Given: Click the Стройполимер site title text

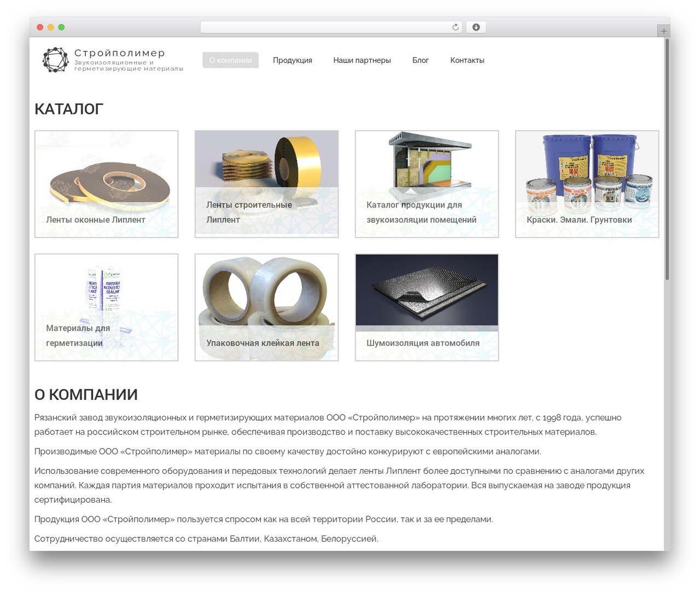Looking at the screenshot, I should (x=119, y=53).
